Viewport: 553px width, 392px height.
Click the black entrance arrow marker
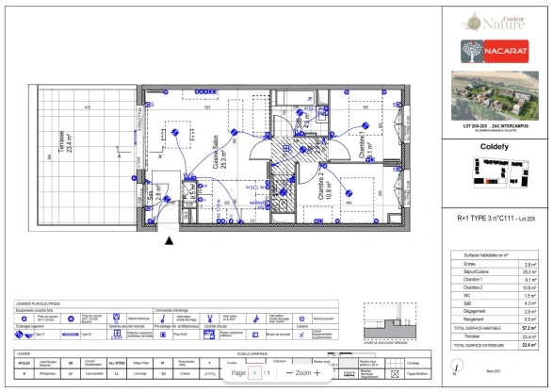point(170,240)
